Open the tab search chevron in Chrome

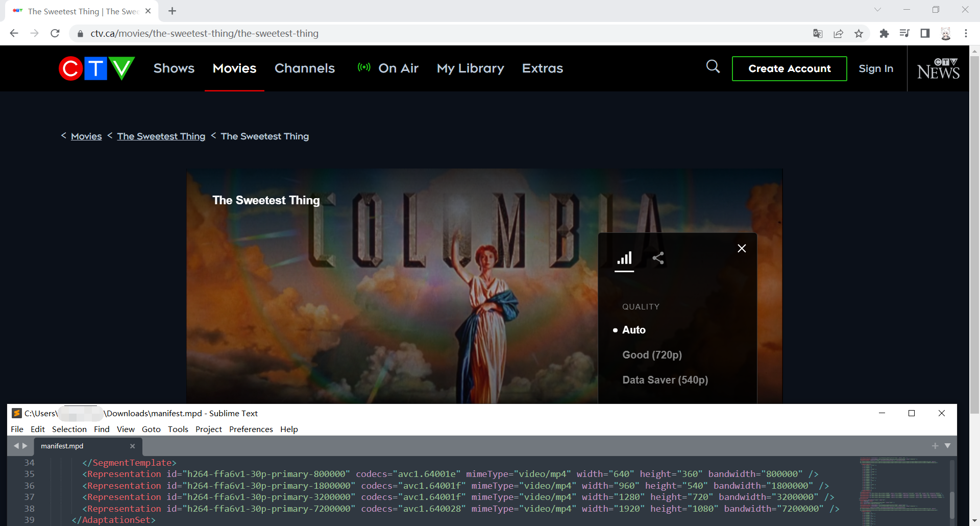[877, 10]
